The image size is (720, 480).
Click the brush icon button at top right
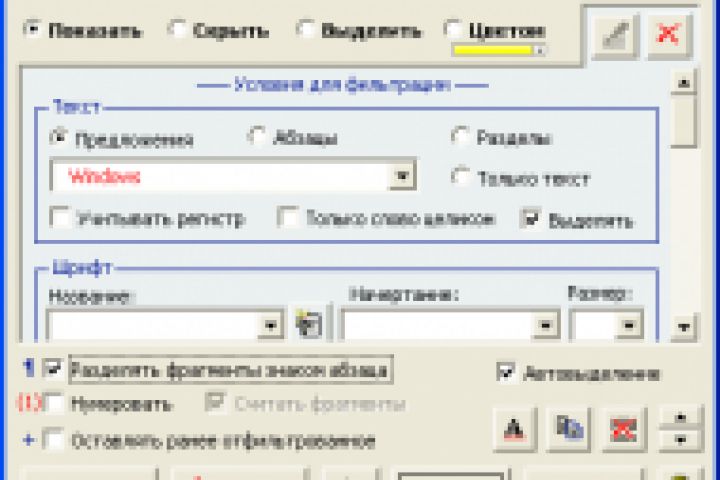pos(615,35)
